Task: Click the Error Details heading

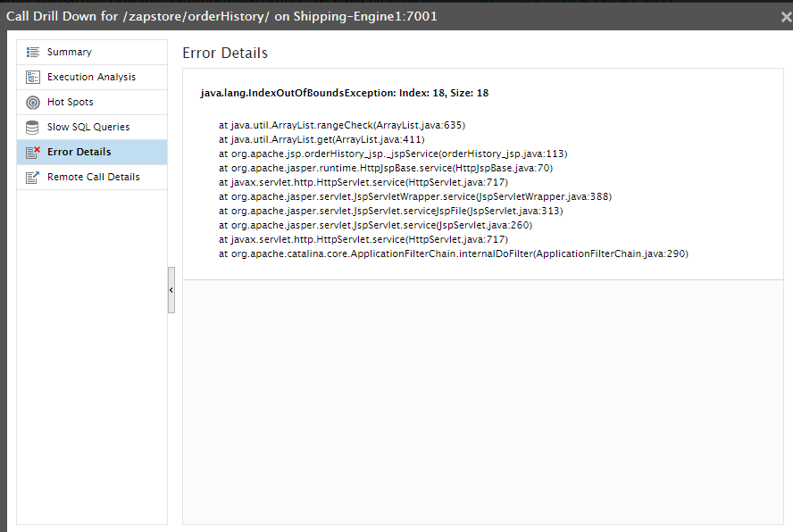Action: click(225, 53)
